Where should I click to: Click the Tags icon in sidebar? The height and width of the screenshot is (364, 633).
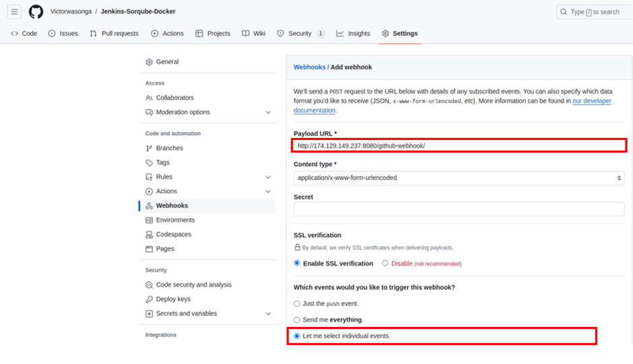click(x=149, y=163)
